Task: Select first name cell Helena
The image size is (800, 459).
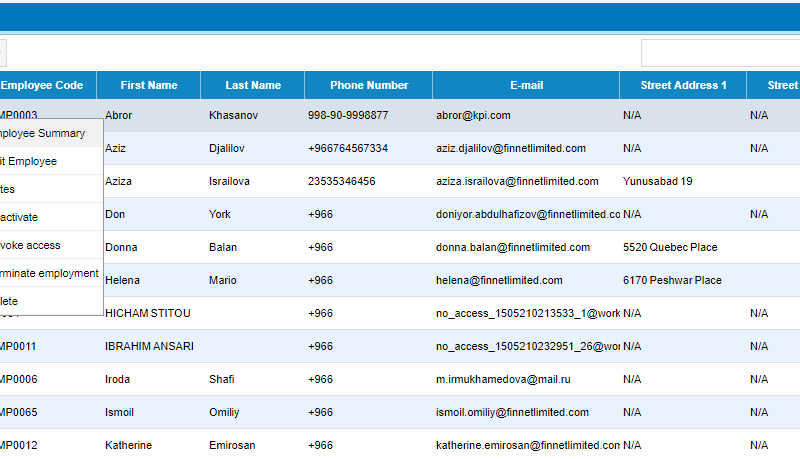Action: 122,280
